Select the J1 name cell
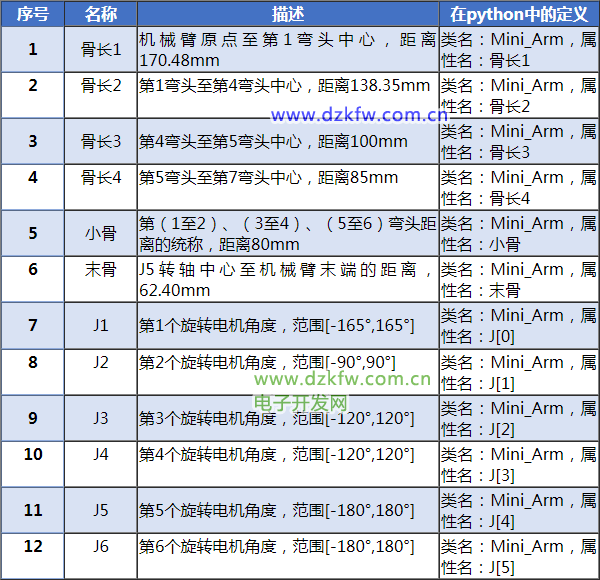Image resolution: width=600 pixels, height=580 pixels. pyautogui.click(x=100, y=325)
